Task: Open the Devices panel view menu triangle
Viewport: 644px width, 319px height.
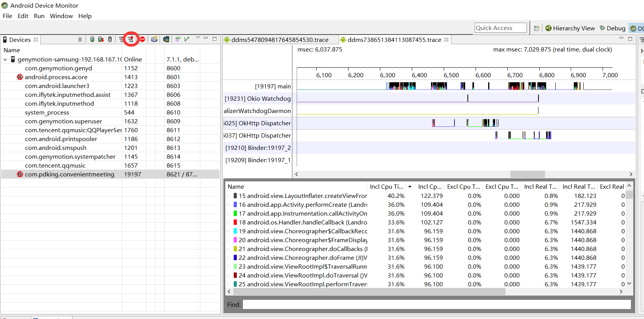Action: 198,38
